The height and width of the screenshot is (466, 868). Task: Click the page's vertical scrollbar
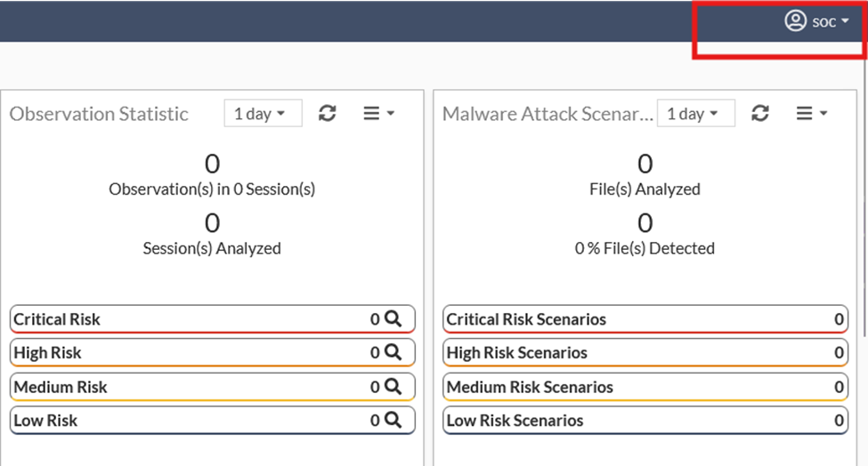tap(865, 194)
